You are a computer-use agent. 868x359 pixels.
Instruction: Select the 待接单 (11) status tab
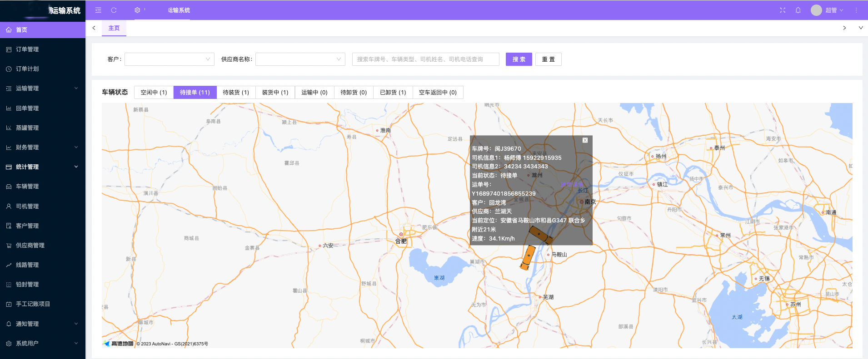[195, 92]
